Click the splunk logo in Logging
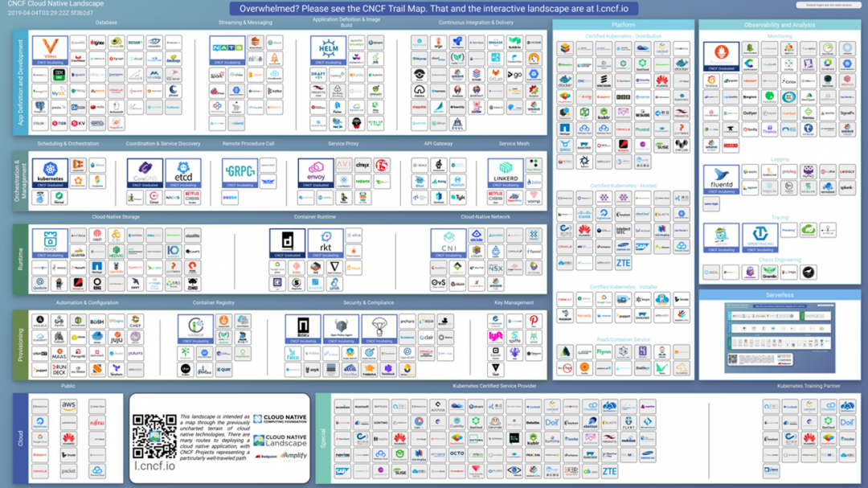 tap(847, 188)
